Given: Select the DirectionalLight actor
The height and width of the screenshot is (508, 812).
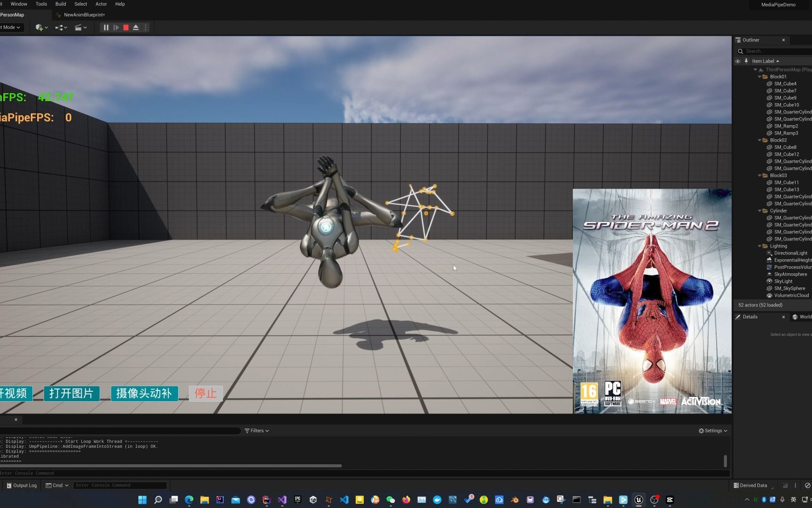Looking at the screenshot, I should pos(790,253).
